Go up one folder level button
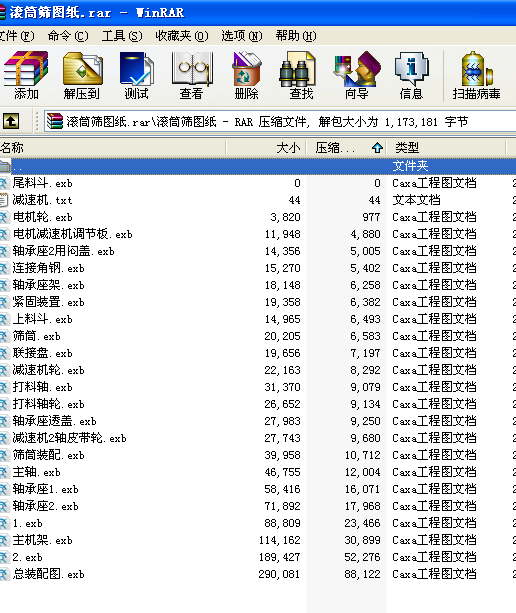 tap(11, 121)
